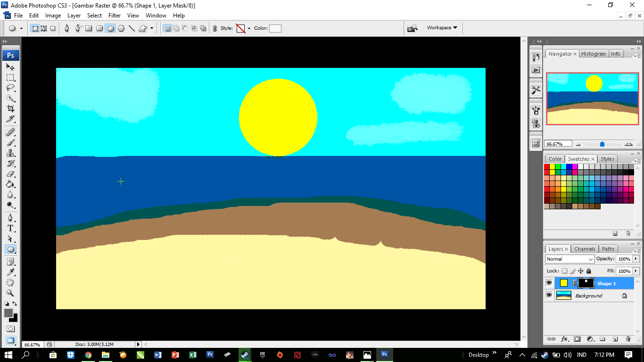Screen dimensions: 644x362
Task: Switch to the Channels tab
Action: [x=584, y=248]
